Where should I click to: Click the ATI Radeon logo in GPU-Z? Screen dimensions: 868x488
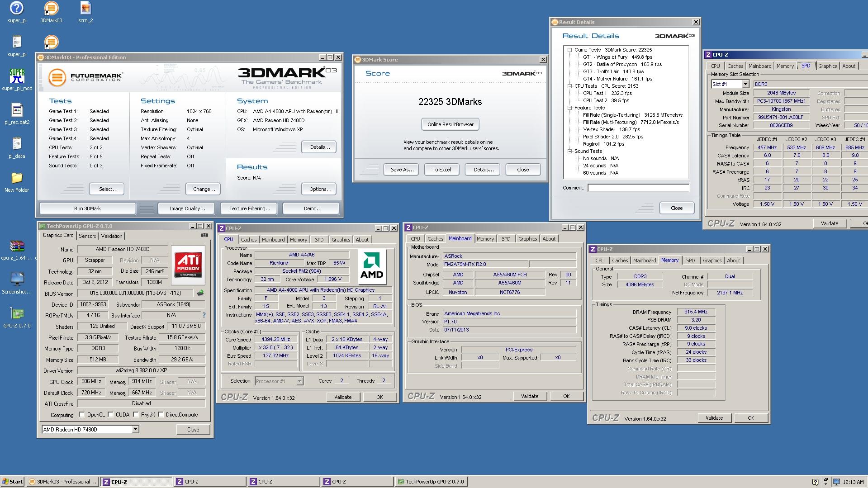pos(188,264)
